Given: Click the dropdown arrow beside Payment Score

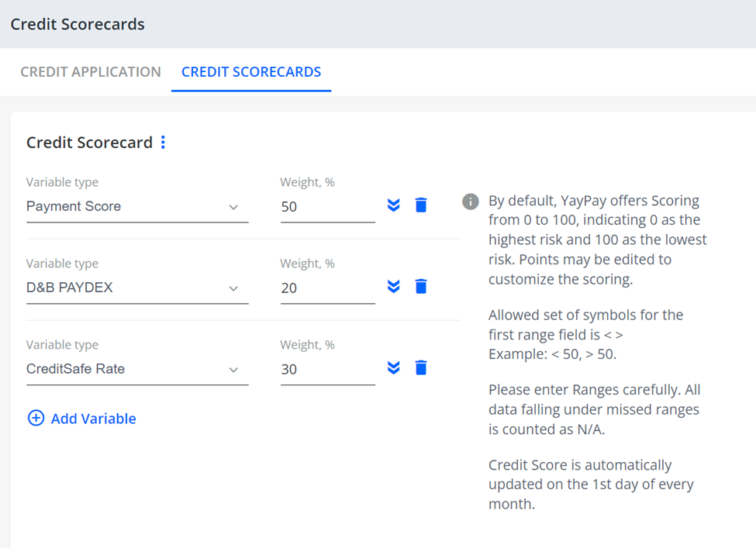Looking at the screenshot, I should coord(233,206).
